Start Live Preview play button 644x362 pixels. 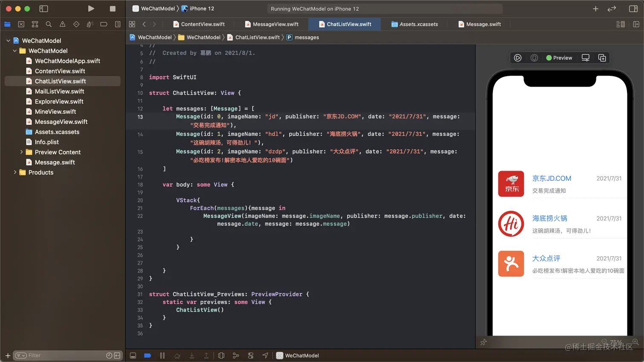pos(517,58)
